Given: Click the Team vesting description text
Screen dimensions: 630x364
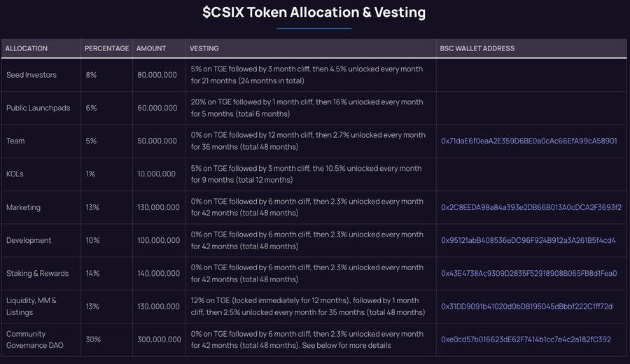Looking at the screenshot, I should click(308, 141).
